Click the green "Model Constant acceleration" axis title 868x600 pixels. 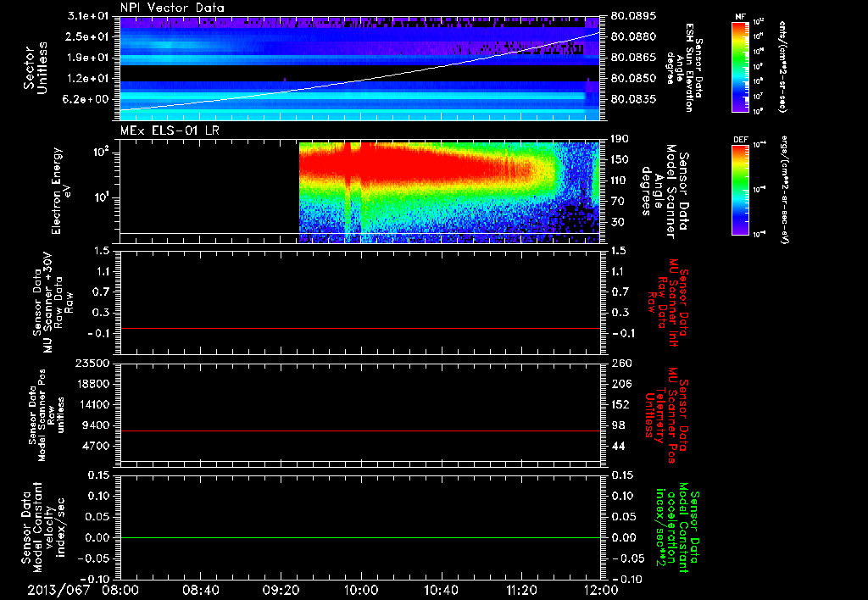pyautogui.click(x=677, y=528)
